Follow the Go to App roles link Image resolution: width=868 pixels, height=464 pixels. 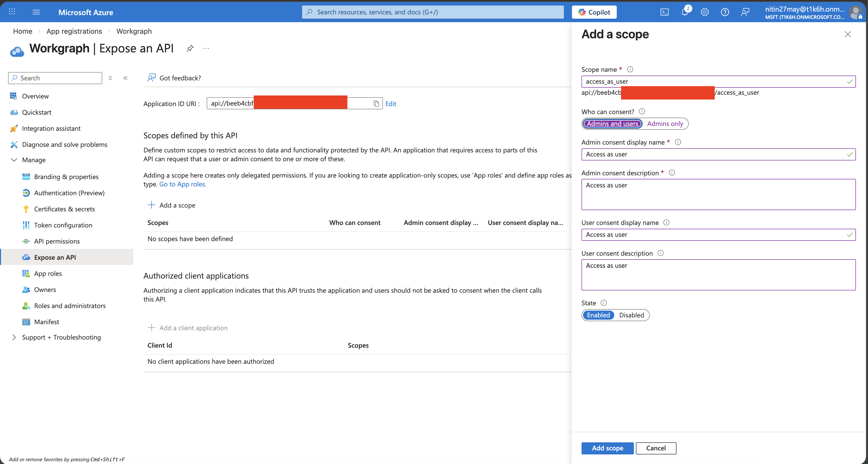click(183, 184)
